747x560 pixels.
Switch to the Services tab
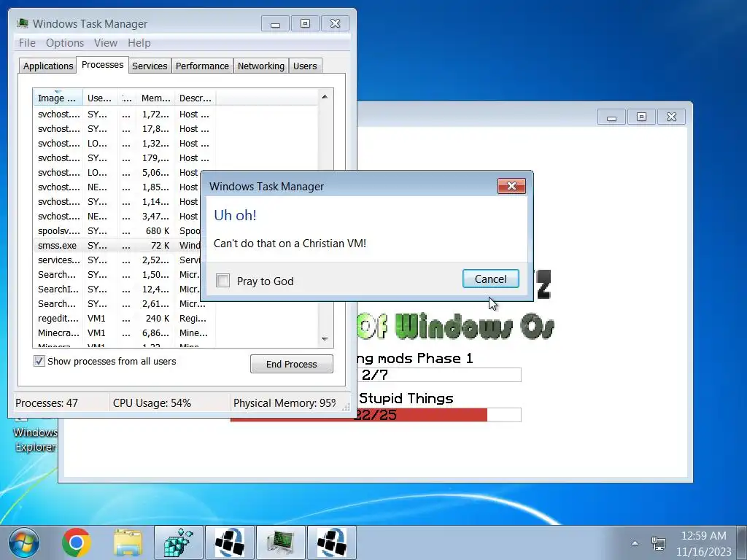pos(150,66)
